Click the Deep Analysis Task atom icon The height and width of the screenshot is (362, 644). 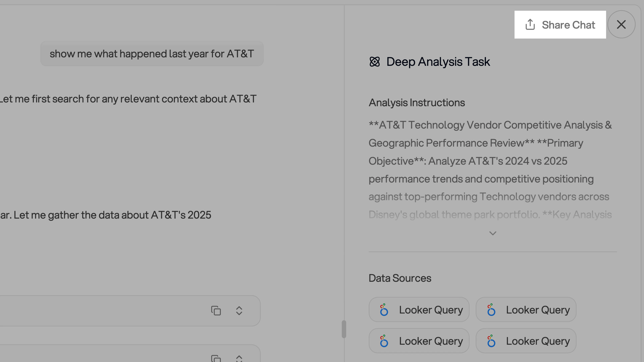(374, 62)
